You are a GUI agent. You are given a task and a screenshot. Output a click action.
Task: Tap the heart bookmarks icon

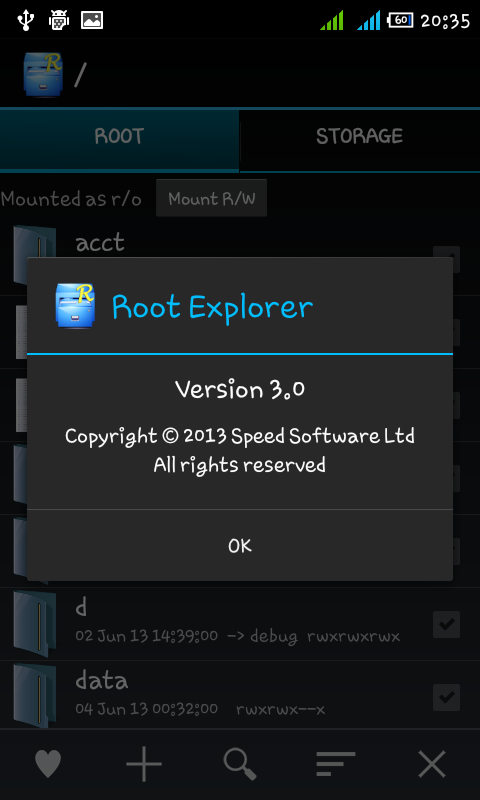tap(48, 764)
